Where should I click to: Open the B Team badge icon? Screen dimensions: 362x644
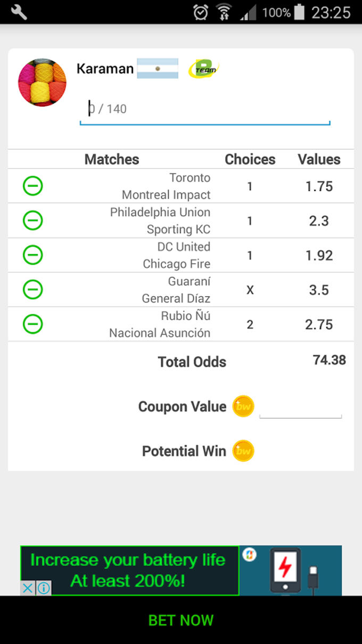pos(203,69)
